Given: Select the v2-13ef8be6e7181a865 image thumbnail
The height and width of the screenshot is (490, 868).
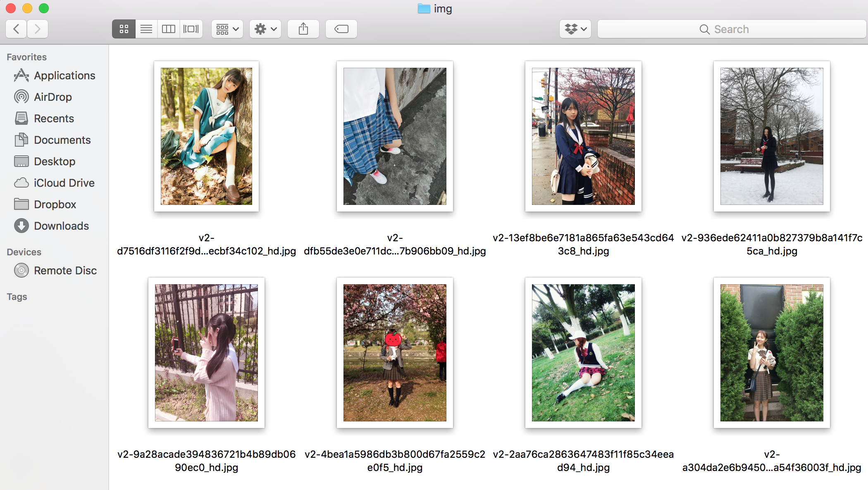Looking at the screenshot, I should click(x=583, y=136).
